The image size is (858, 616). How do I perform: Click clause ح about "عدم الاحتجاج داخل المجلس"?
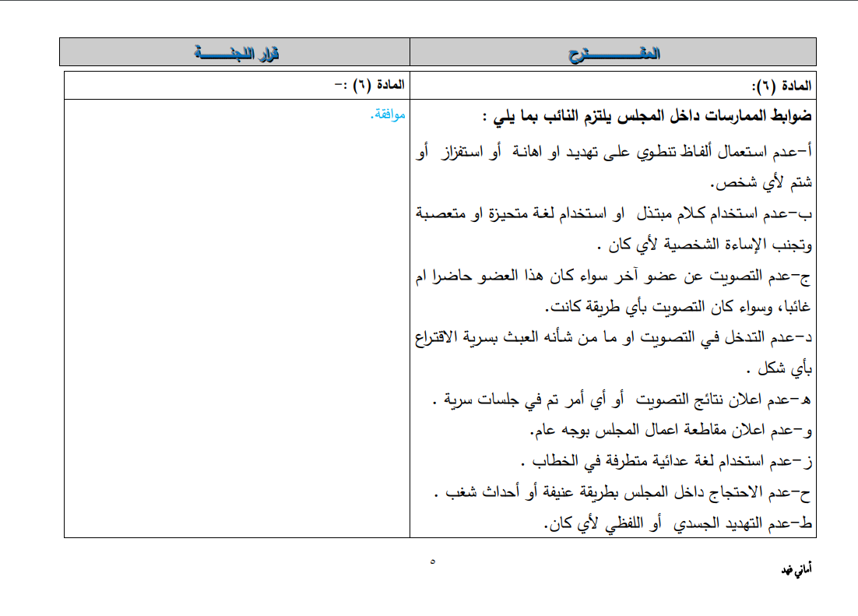(623, 492)
